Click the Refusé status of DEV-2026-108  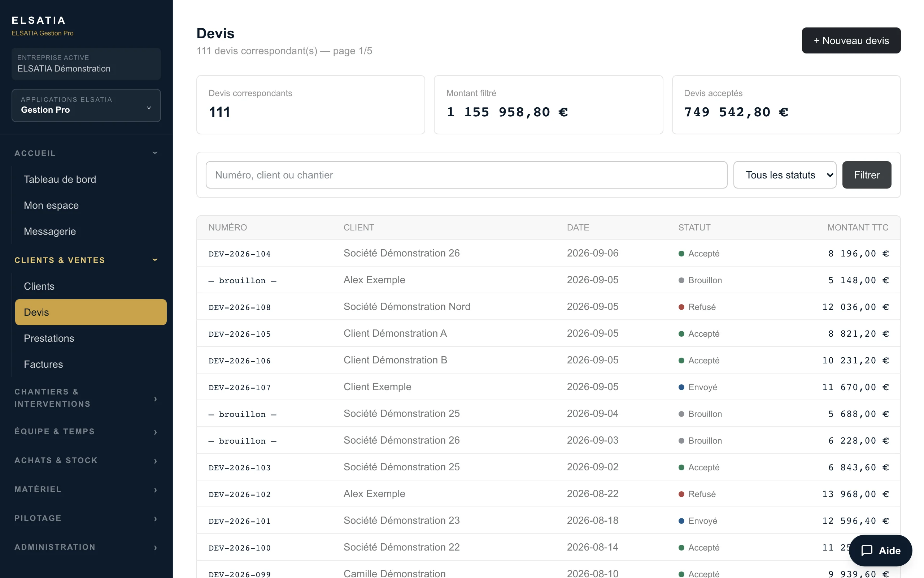(697, 307)
